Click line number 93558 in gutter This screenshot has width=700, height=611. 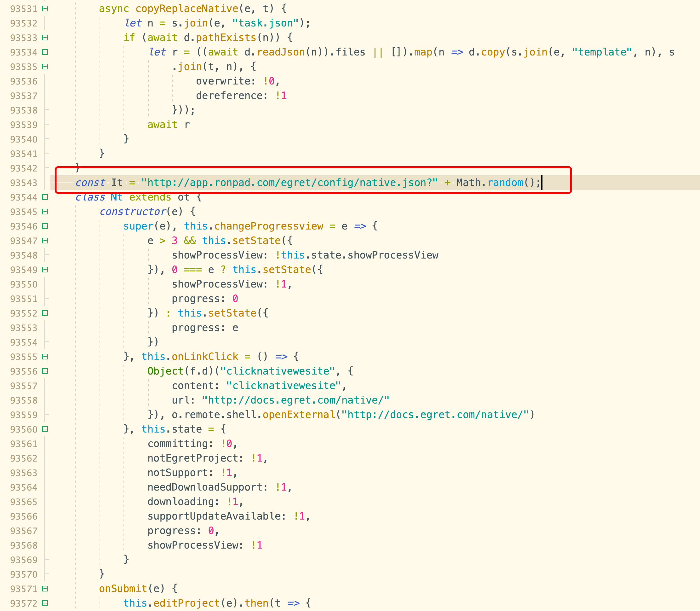(24, 400)
